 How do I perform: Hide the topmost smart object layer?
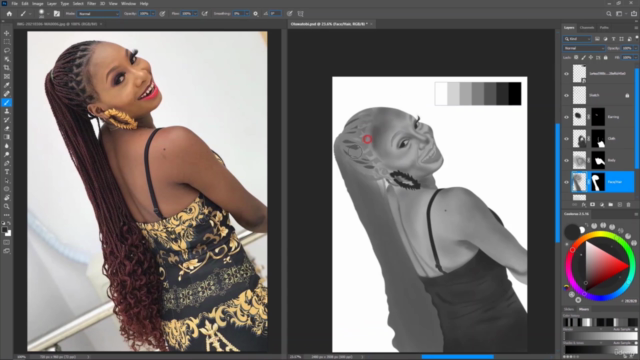click(566, 74)
